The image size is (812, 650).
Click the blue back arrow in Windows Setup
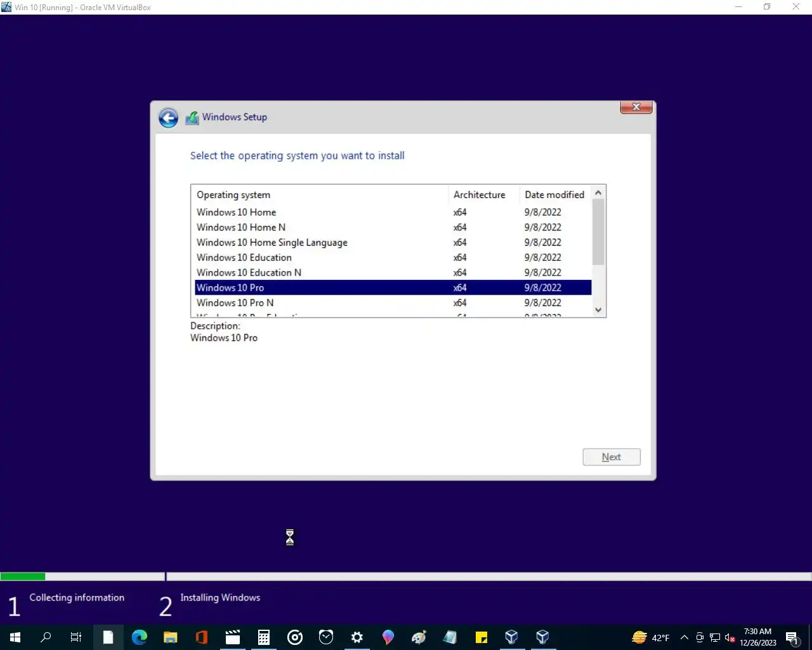coord(168,117)
